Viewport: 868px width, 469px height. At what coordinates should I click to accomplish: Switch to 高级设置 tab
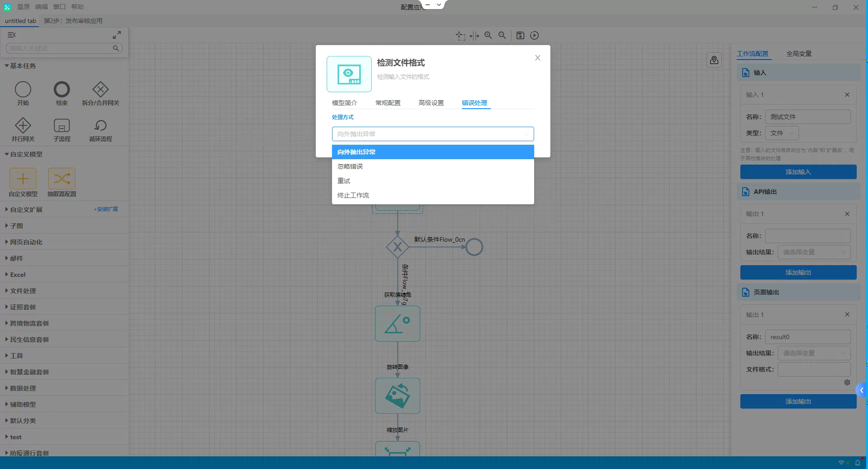coord(431,103)
